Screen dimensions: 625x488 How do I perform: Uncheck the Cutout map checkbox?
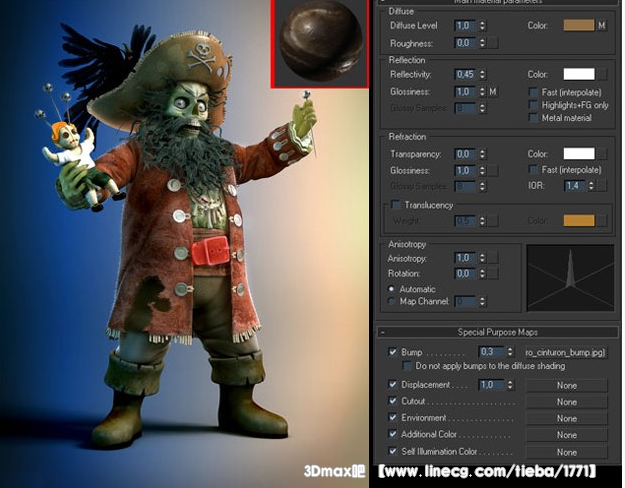[393, 401]
